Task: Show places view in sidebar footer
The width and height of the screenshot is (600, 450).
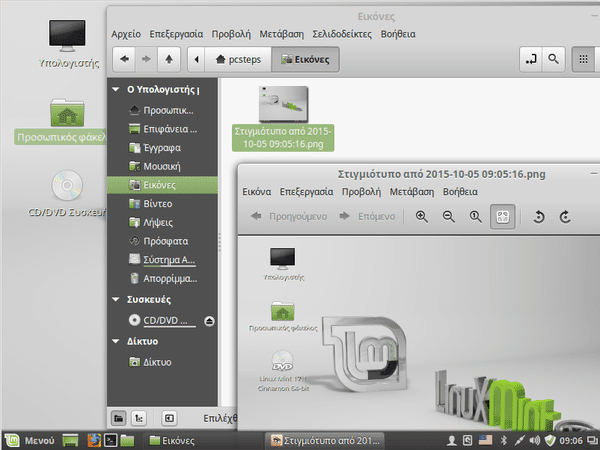Action: (119, 418)
